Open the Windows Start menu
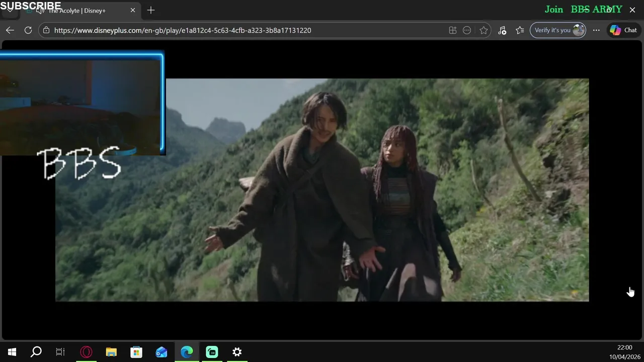 (12, 352)
